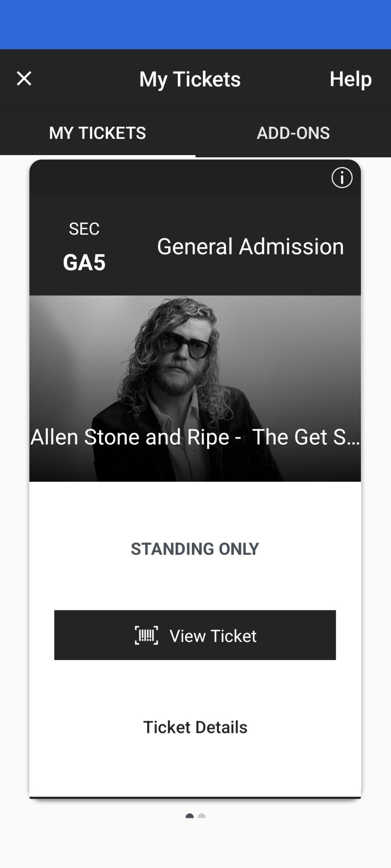This screenshot has height=868, width=391.
Task: Tap the My Tickets header title
Action: coord(190,79)
